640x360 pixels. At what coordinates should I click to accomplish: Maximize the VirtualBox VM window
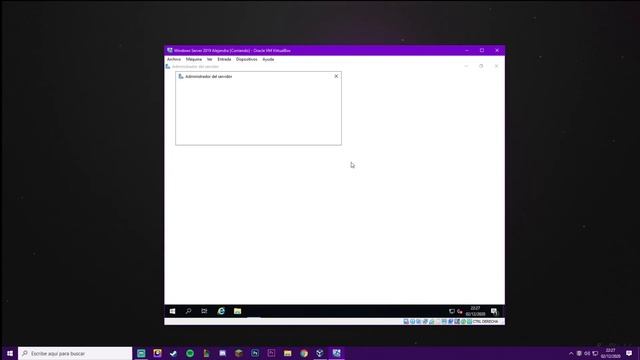pos(482,51)
